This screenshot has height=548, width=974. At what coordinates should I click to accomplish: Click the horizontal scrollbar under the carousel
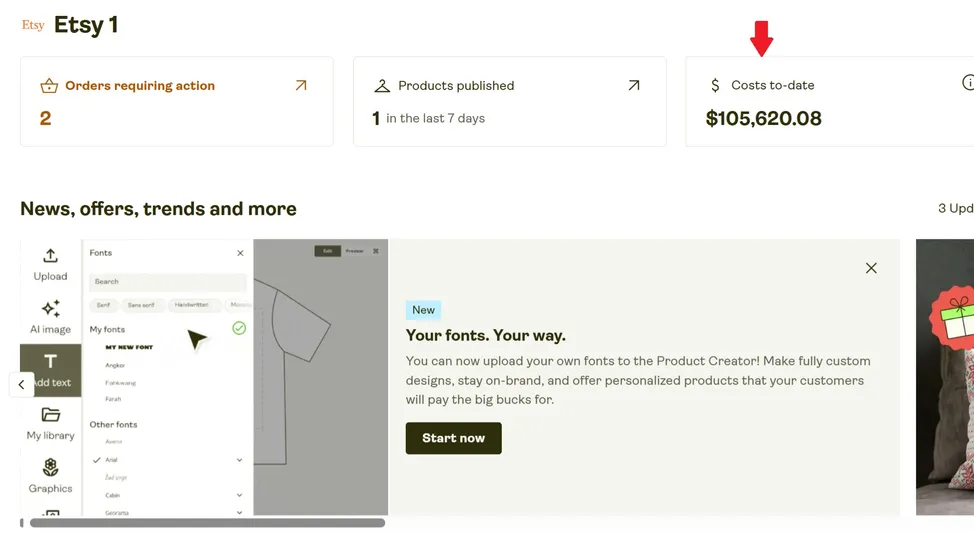207,522
